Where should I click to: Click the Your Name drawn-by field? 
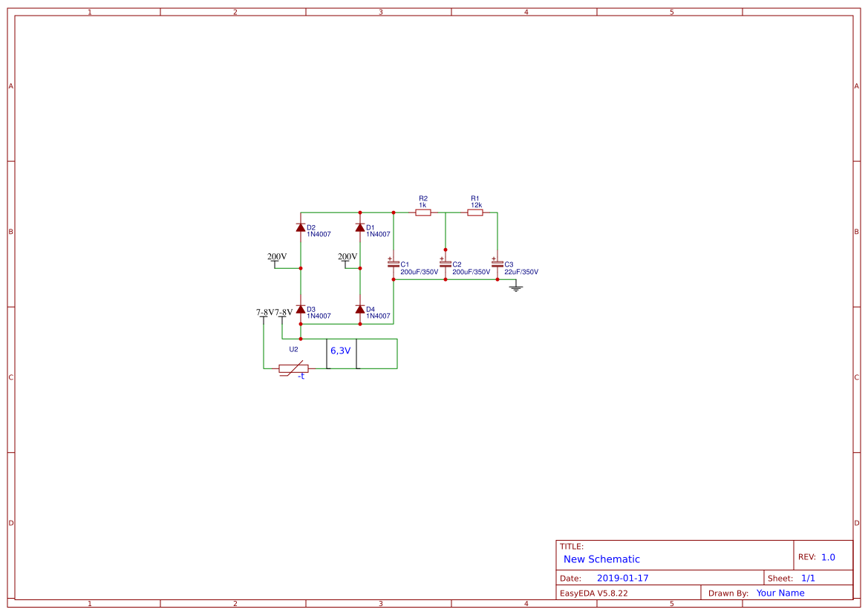pos(780,593)
